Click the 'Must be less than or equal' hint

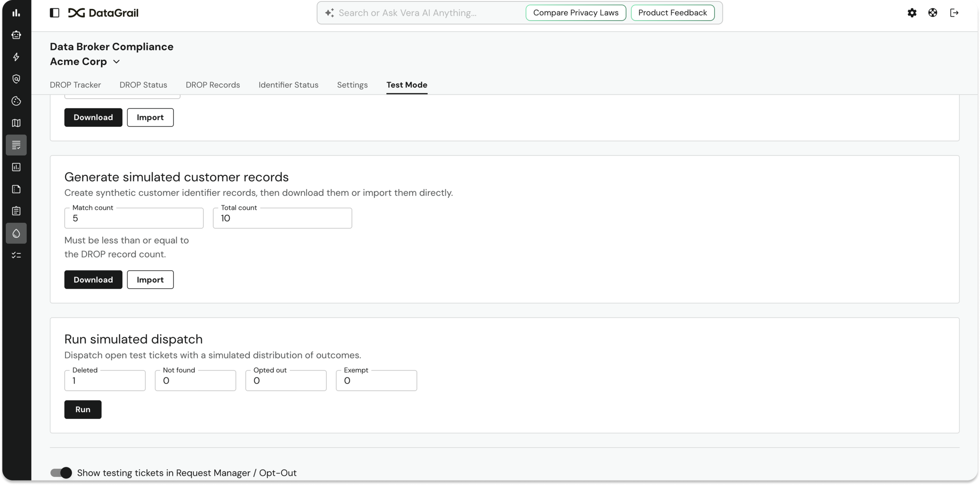(x=126, y=247)
